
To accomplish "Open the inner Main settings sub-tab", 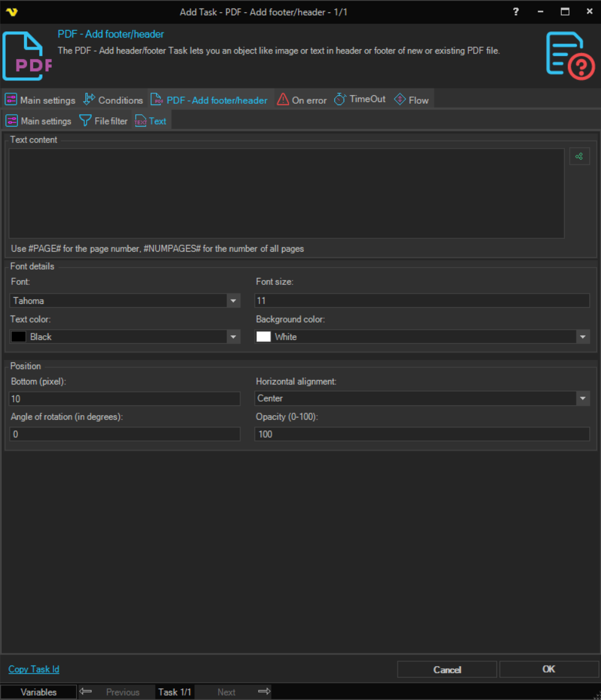I will (39, 121).
